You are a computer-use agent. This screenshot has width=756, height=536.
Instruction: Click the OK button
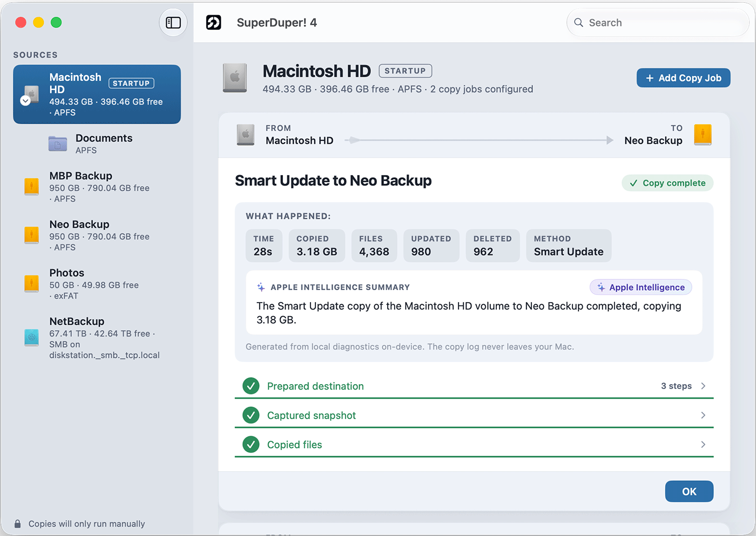pyautogui.click(x=689, y=492)
